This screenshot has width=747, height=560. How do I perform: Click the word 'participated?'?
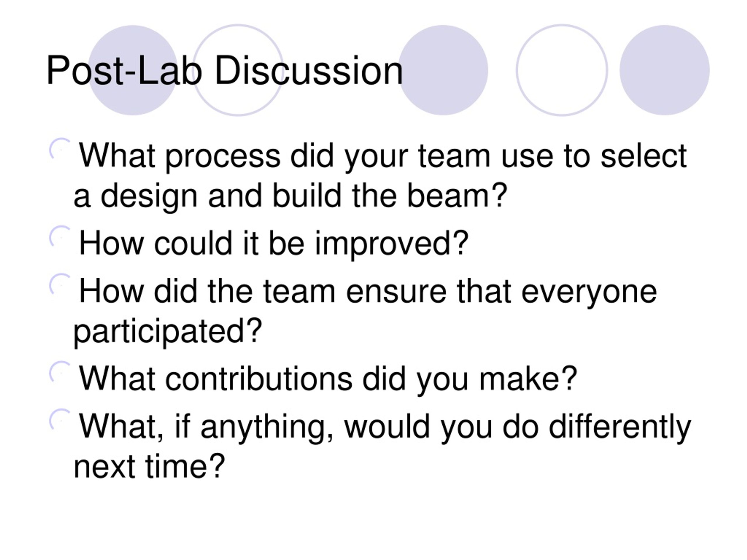pyautogui.click(x=168, y=332)
